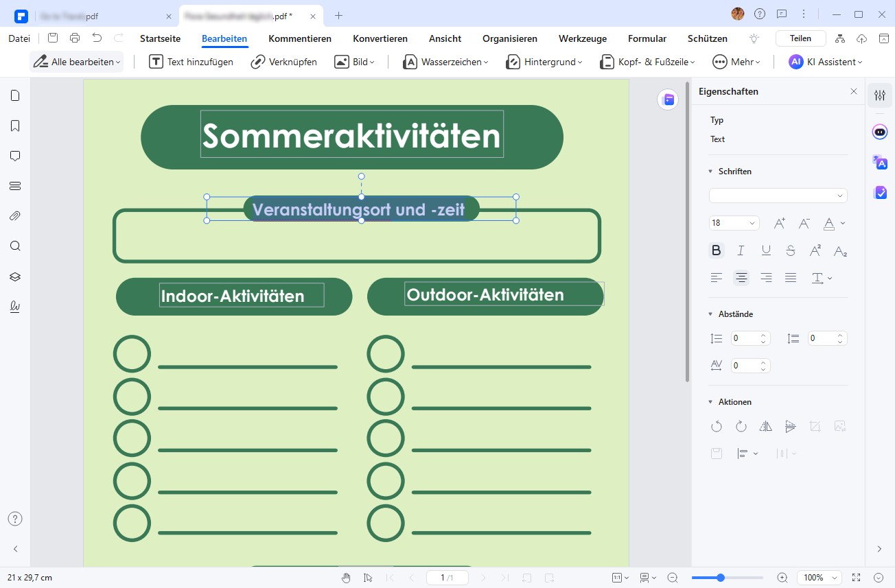Rotate the text box counterclockwise under Aktionen

point(717,426)
